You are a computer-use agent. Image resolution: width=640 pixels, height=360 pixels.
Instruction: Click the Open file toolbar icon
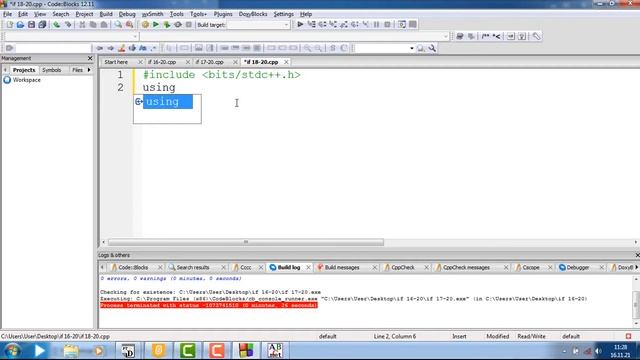coord(20,24)
